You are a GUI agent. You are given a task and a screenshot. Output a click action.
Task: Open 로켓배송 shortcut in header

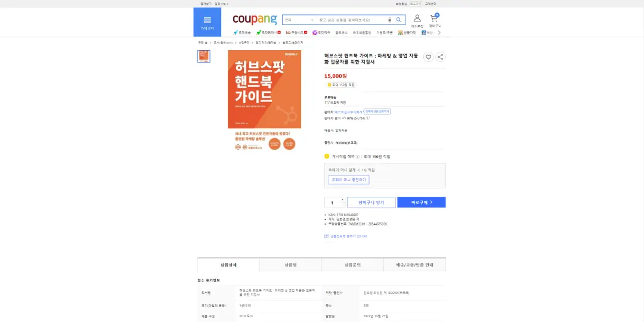point(242,32)
